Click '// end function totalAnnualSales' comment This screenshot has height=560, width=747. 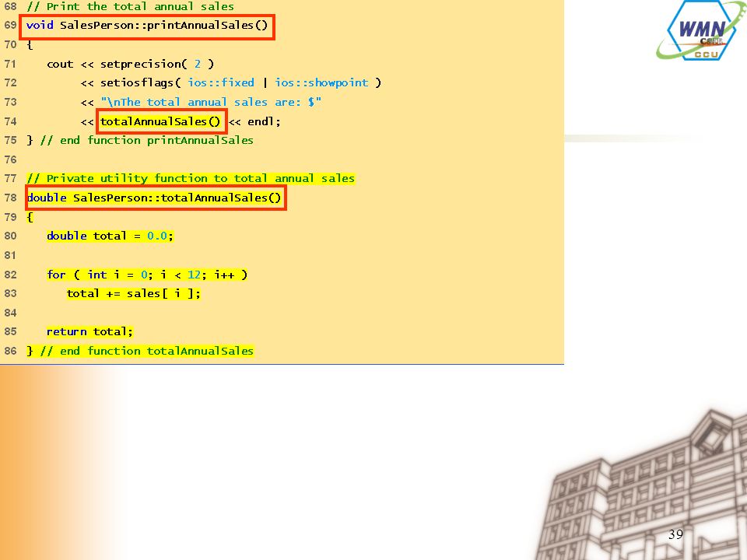[147, 351]
